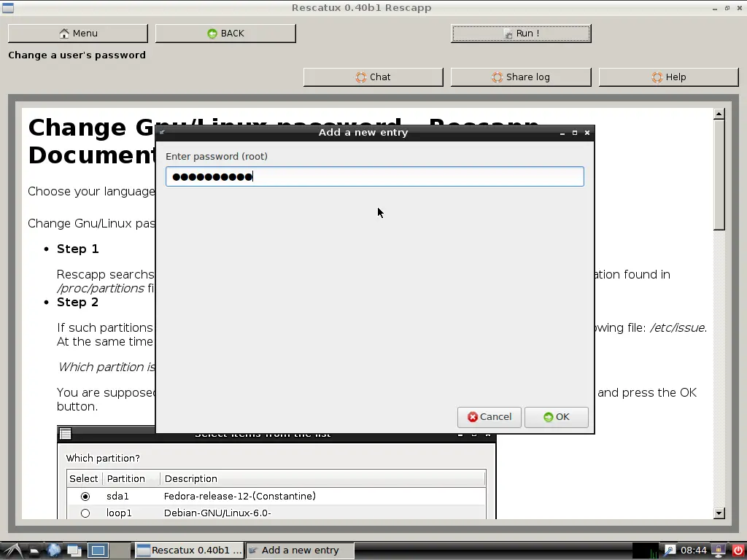Open the LXDE start menu
The height and width of the screenshot is (560, 747).
tap(12, 551)
